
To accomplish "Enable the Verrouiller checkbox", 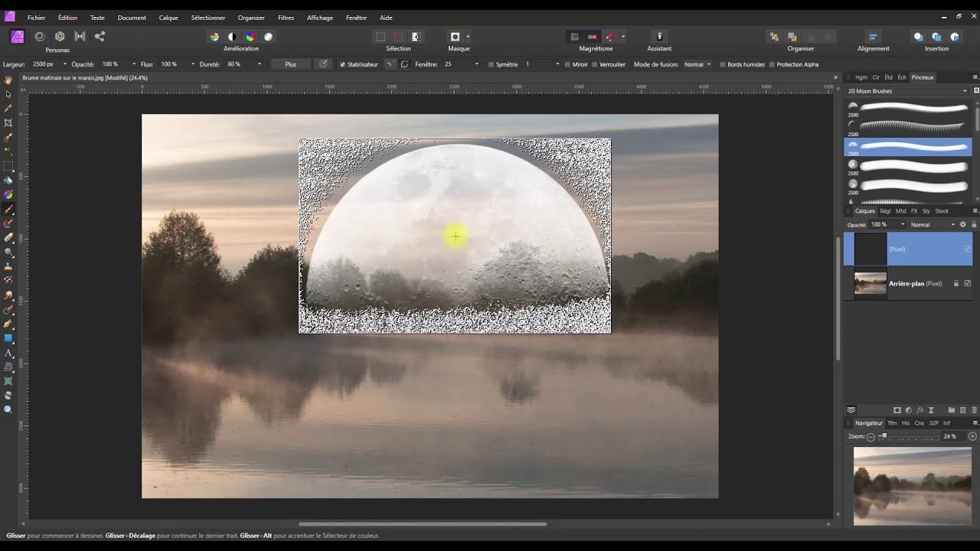I will 595,64.
